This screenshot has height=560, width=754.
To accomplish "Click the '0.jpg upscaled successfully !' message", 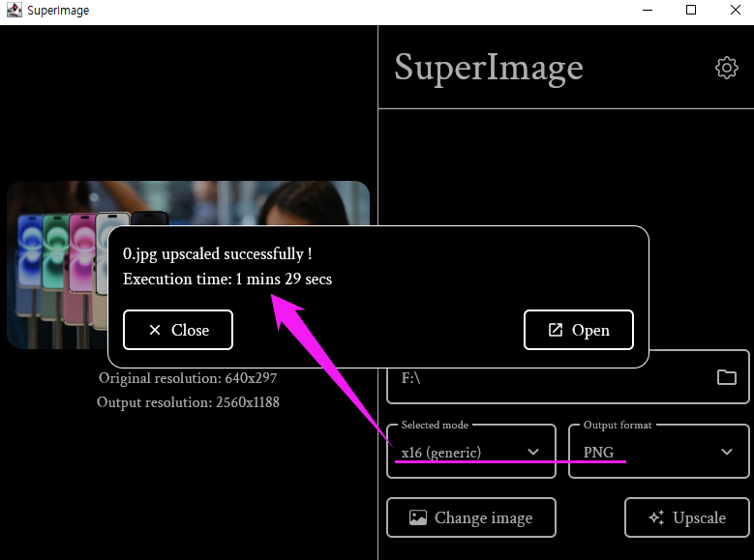I will (x=218, y=253).
